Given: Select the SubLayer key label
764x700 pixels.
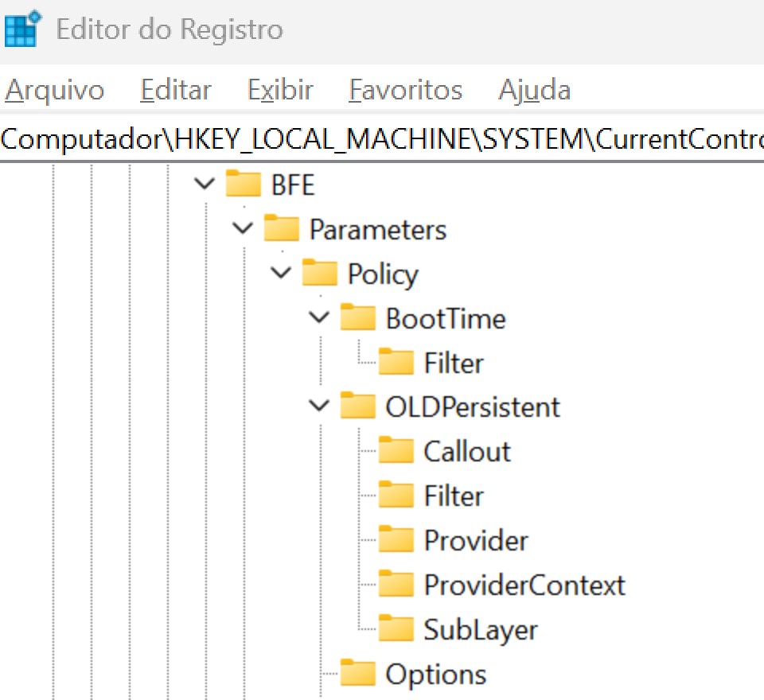Looking at the screenshot, I should [481, 631].
